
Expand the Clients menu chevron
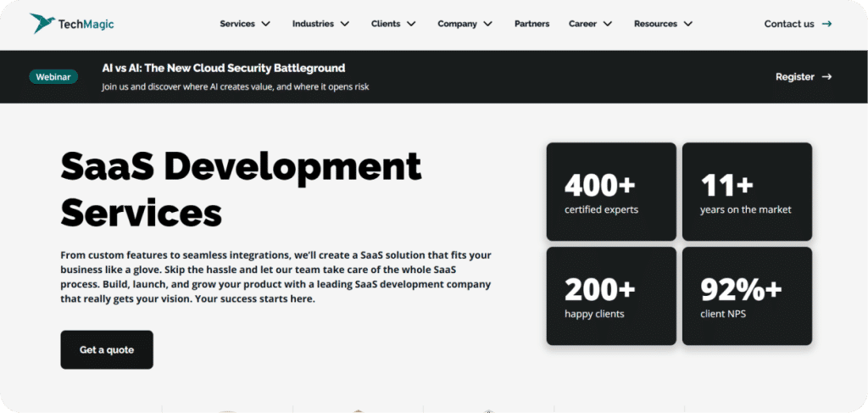(x=411, y=24)
